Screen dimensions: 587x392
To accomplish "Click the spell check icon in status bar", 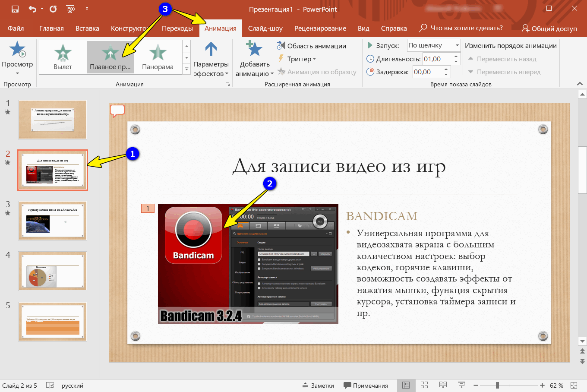I will tap(50, 385).
